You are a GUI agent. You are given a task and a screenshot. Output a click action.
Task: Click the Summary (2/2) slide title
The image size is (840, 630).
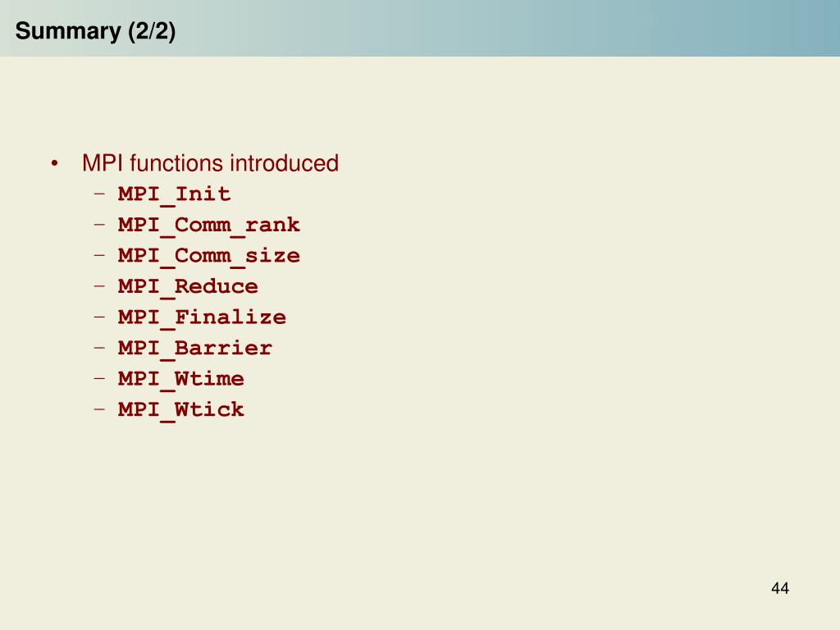(x=95, y=31)
